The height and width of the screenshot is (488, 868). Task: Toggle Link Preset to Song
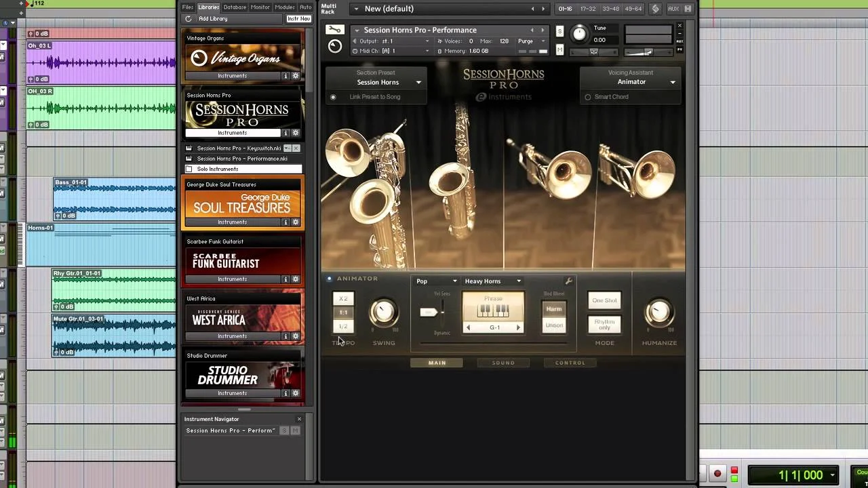click(333, 96)
